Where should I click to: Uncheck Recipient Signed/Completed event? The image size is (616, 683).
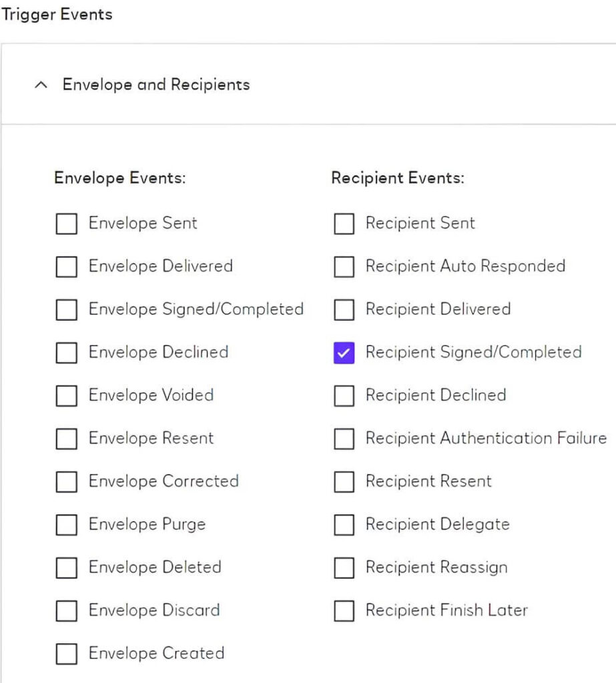point(344,353)
